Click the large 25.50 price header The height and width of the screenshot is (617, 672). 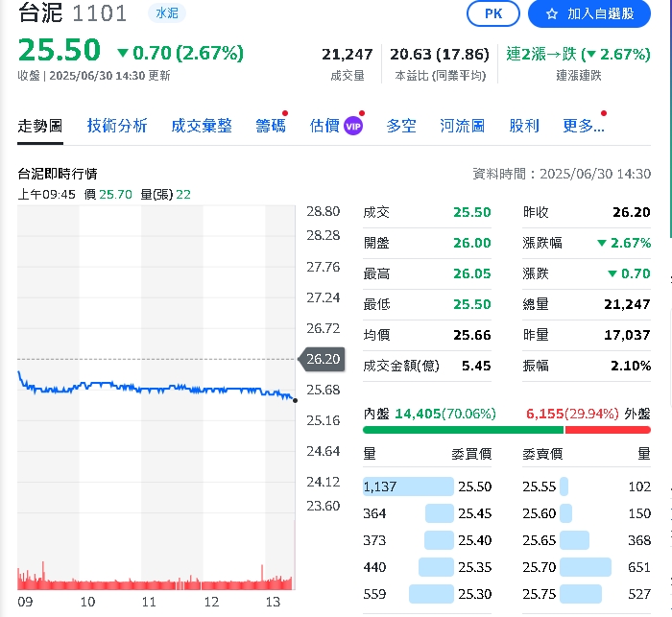(x=60, y=50)
